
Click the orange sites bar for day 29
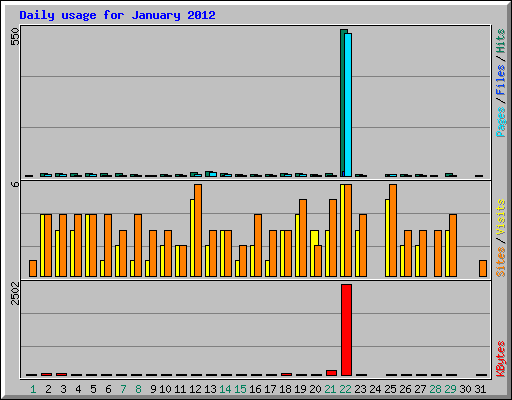pyautogui.click(x=453, y=246)
